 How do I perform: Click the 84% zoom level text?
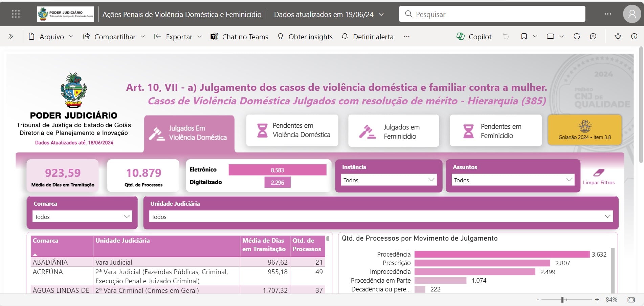click(612, 300)
